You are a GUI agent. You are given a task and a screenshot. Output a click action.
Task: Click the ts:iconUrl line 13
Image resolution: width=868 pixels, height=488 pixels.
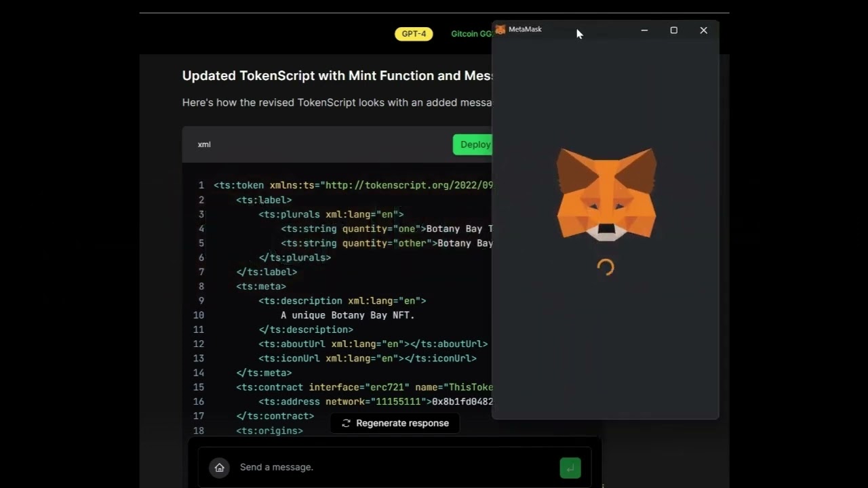point(368,359)
